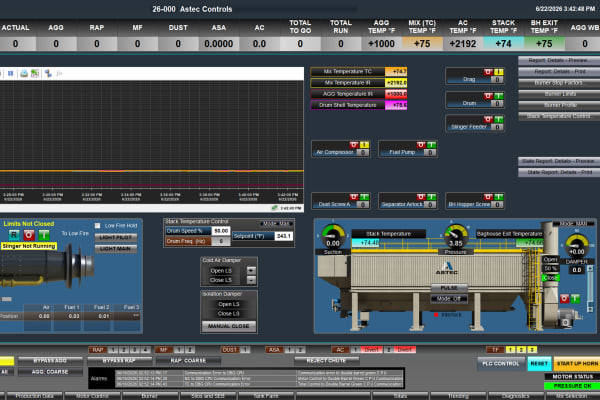600x400 pixels.
Task: Start the BH Hopper Screw motor
Action: coord(498,197)
